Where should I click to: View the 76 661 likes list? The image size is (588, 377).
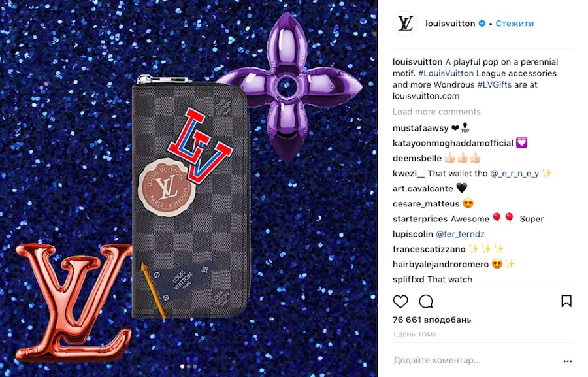point(432,320)
